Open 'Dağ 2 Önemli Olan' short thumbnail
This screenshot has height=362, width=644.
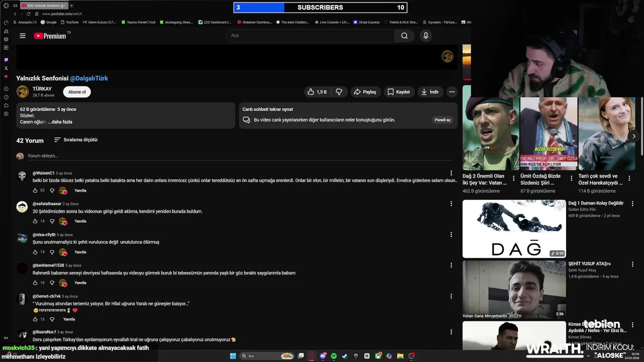pyautogui.click(x=491, y=133)
